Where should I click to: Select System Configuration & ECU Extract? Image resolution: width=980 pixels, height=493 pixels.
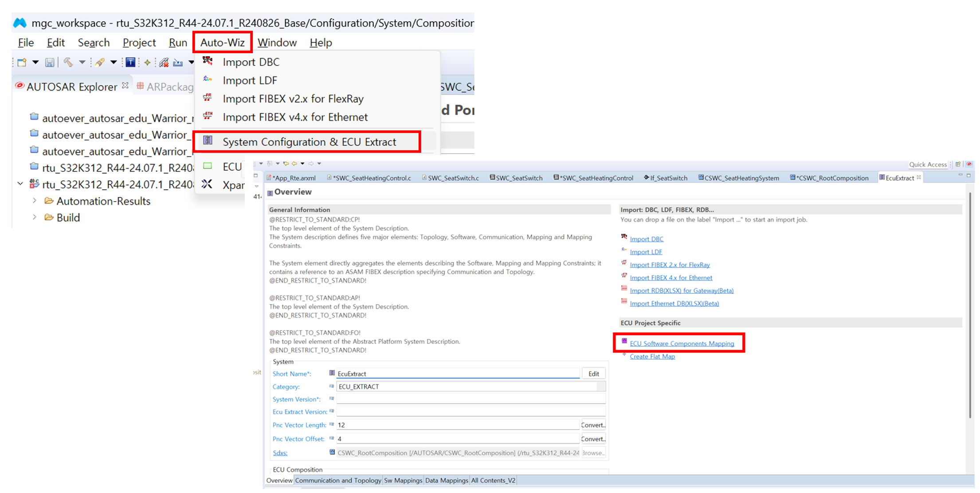[x=309, y=142]
